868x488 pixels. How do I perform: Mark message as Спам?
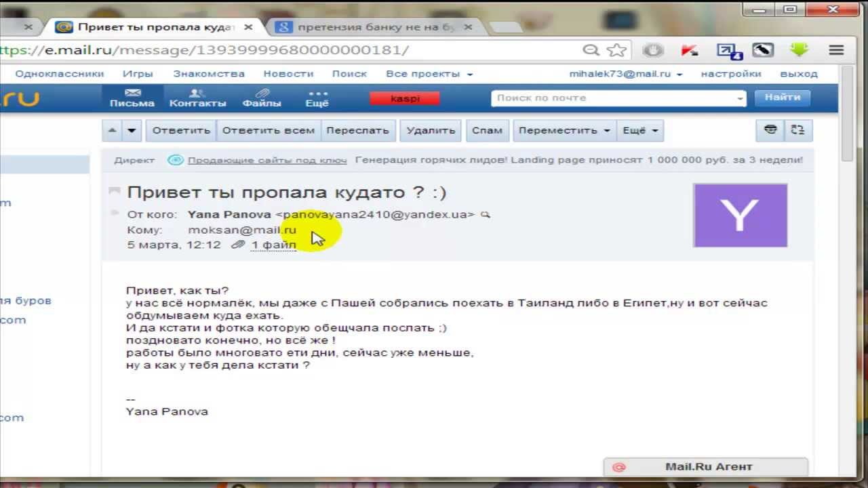pos(487,130)
